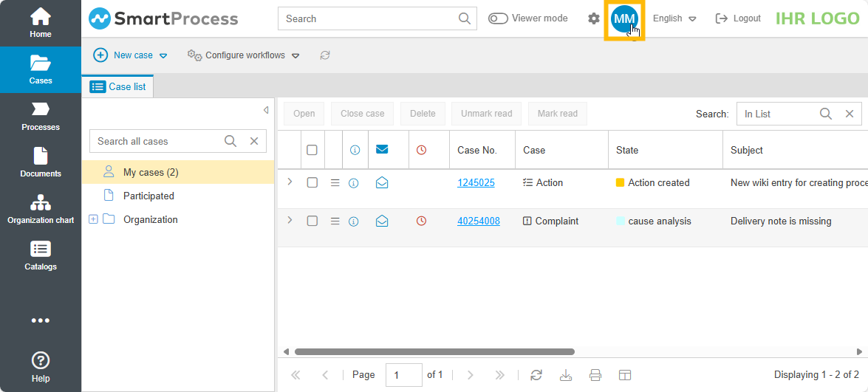Select Participated in the case tree
This screenshot has width=868, height=392.
(x=148, y=196)
